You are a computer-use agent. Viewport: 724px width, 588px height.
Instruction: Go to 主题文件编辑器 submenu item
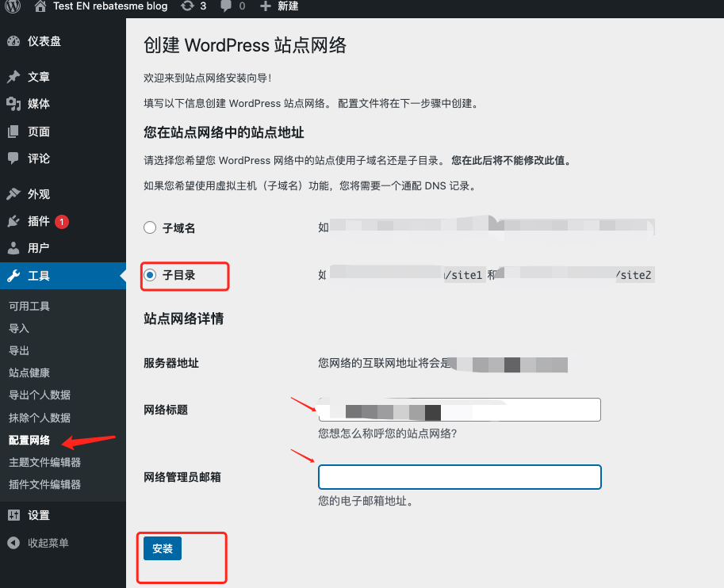click(x=44, y=462)
